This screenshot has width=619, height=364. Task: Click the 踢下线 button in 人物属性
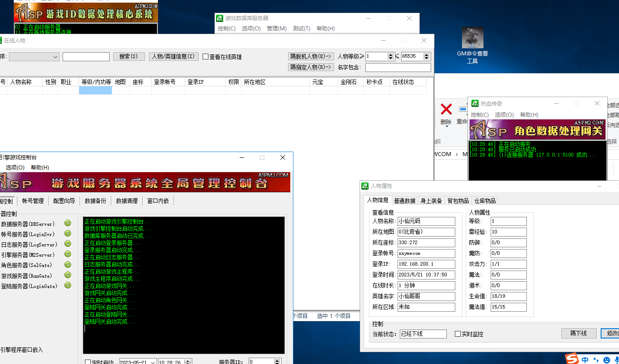579,334
